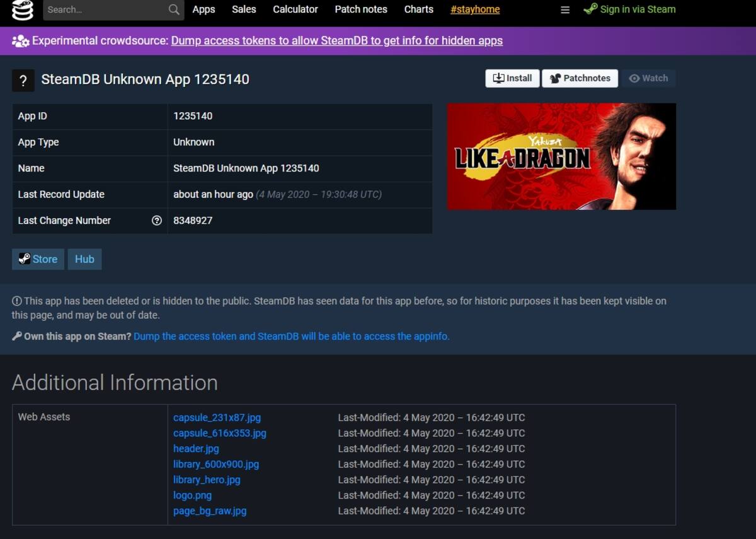This screenshot has height=539, width=756.
Task: Click the help icon beside Last Change Number
Action: pos(157,221)
